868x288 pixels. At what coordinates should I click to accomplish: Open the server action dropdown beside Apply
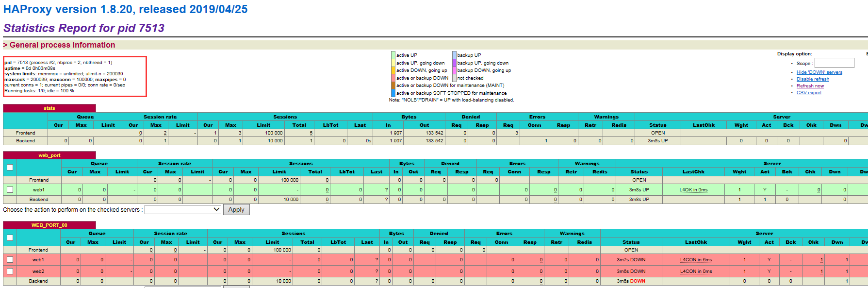pos(183,210)
